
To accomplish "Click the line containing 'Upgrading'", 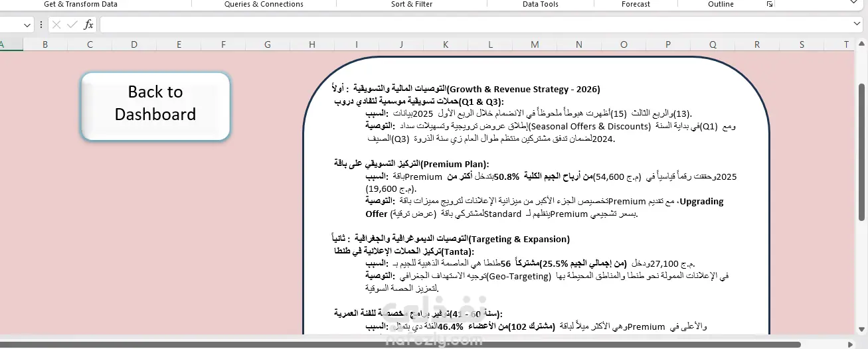I will point(545,201).
